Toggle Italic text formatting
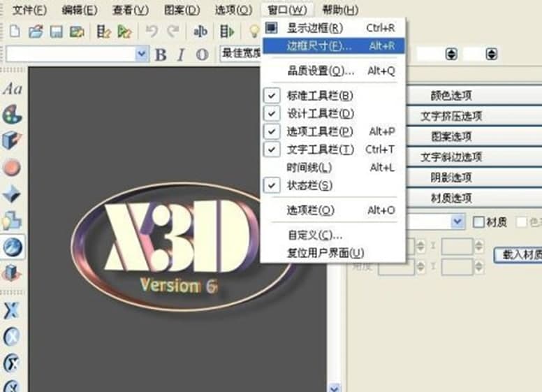542x392 pixels. [181, 55]
